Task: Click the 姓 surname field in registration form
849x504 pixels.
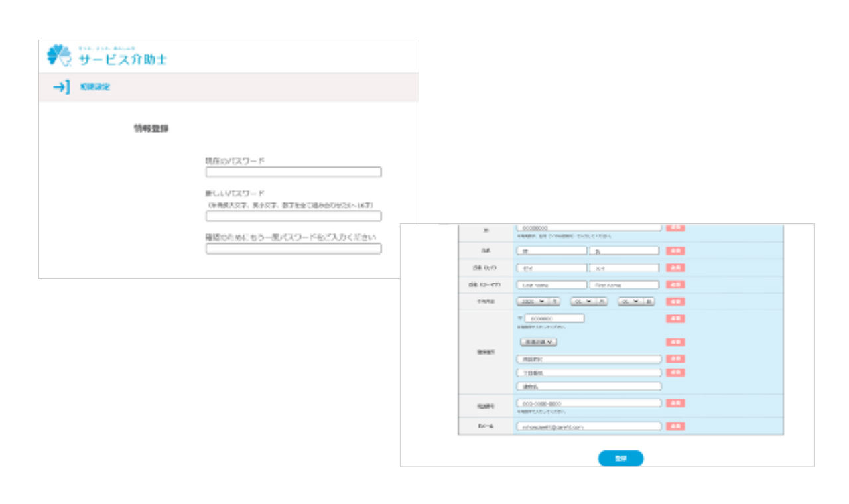Action: [x=552, y=251]
